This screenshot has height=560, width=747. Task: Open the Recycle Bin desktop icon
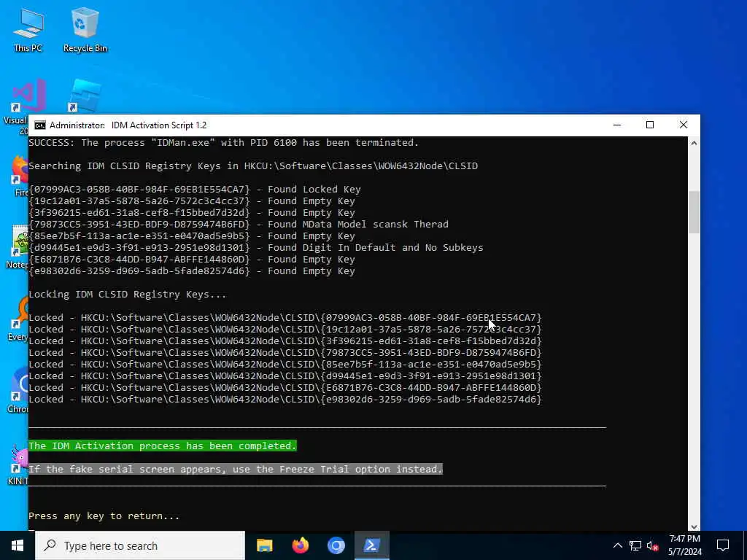coord(85,29)
